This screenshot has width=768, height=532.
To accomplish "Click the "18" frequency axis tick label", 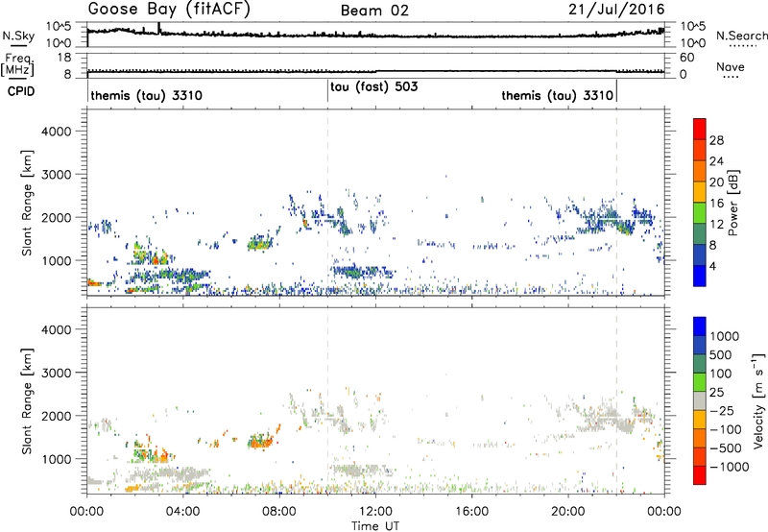I will [x=64, y=58].
